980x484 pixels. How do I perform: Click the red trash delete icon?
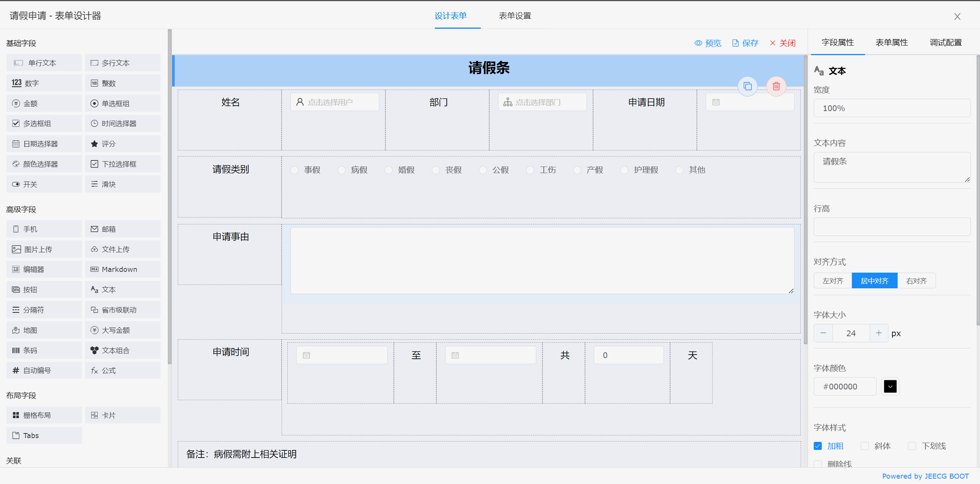coord(776,87)
